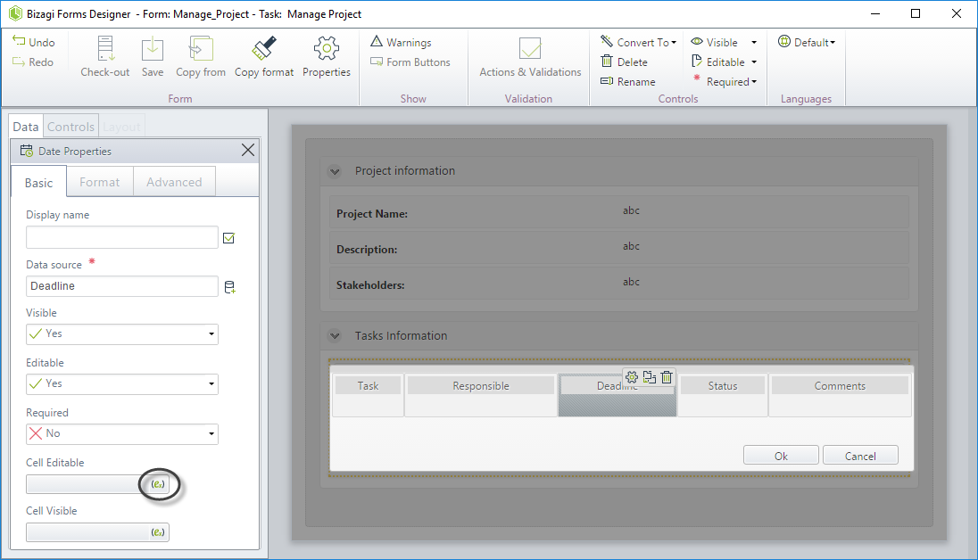
Task: Select the Stakeholders field
Action: 618,284
